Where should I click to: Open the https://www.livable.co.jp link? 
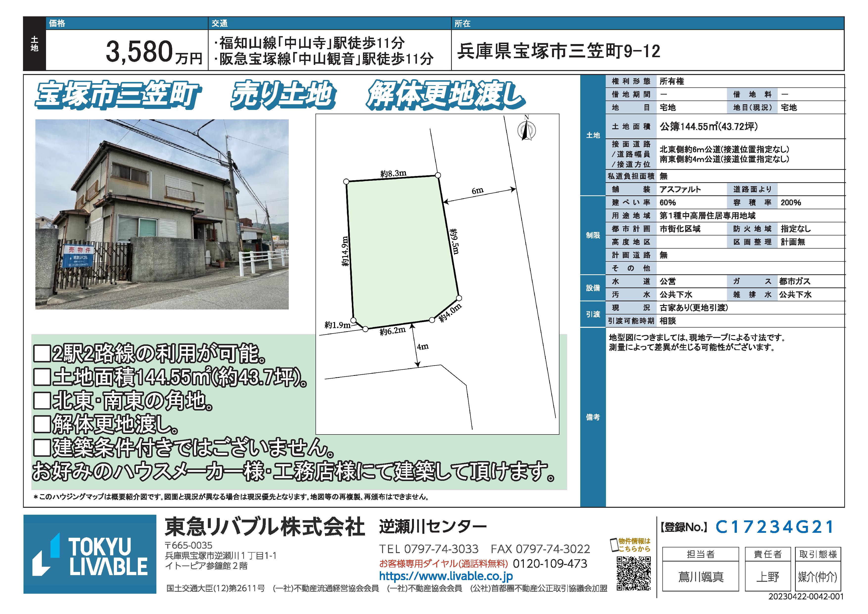tap(446, 576)
